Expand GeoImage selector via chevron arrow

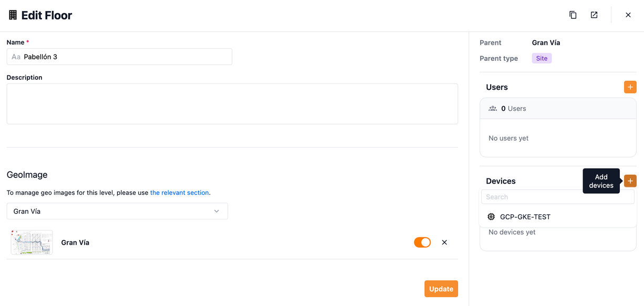click(x=216, y=212)
